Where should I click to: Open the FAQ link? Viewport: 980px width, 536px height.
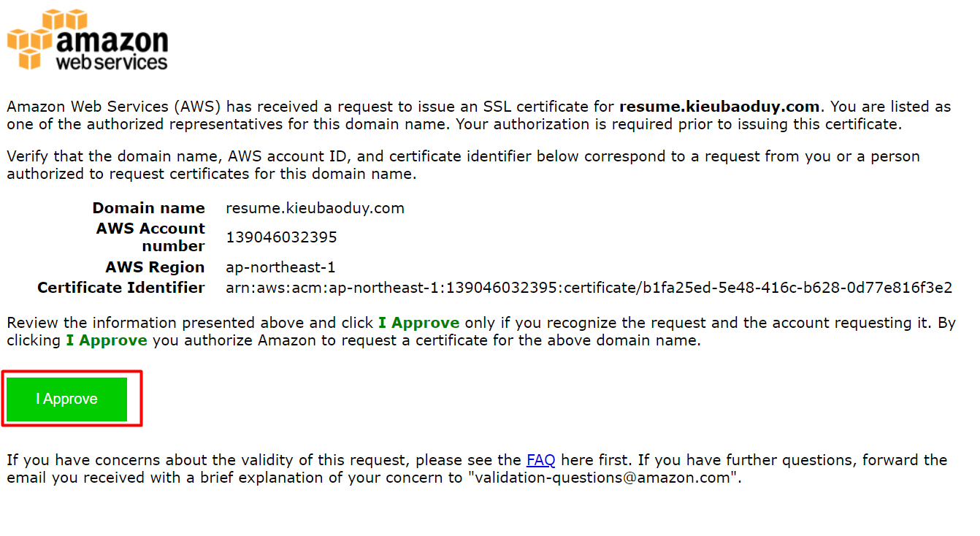(540, 460)
